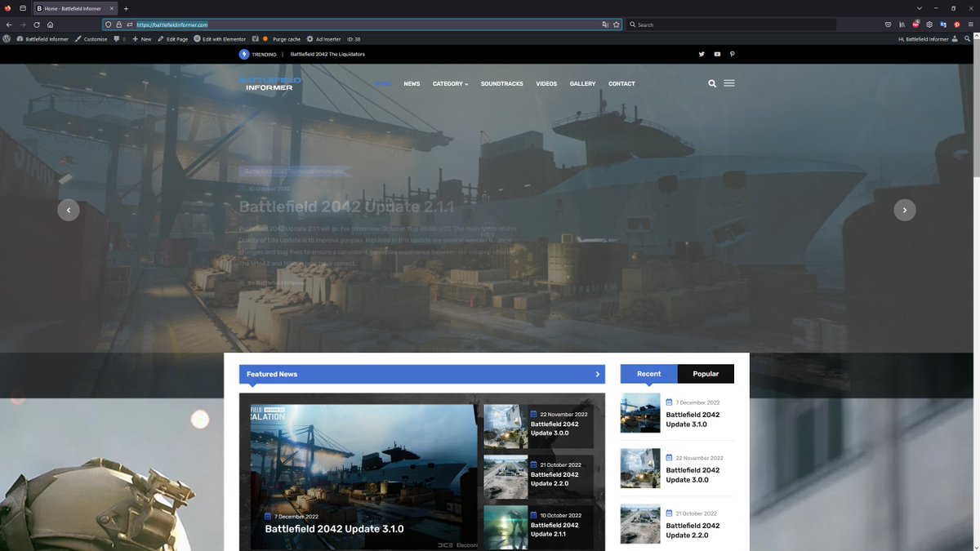Open GALLERY in the site navigation
The image size is (980, 551).
point(582,83)
